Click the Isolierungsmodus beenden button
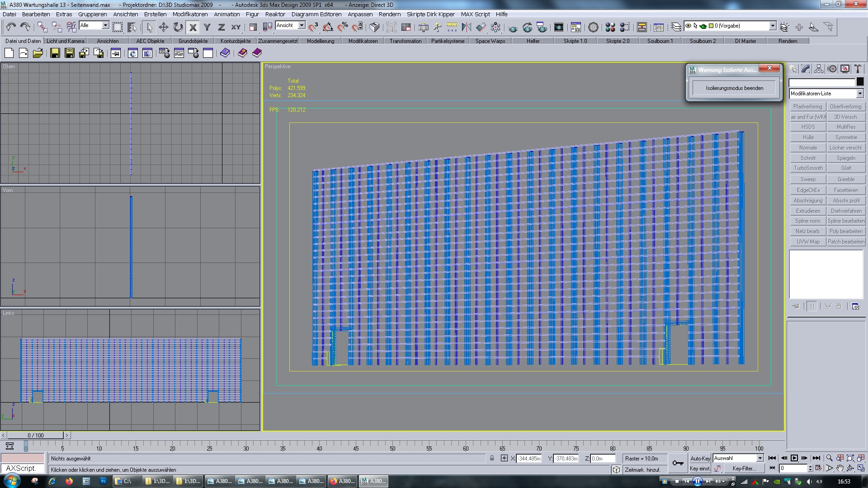868x488 pixels. [x=734, y=88]
